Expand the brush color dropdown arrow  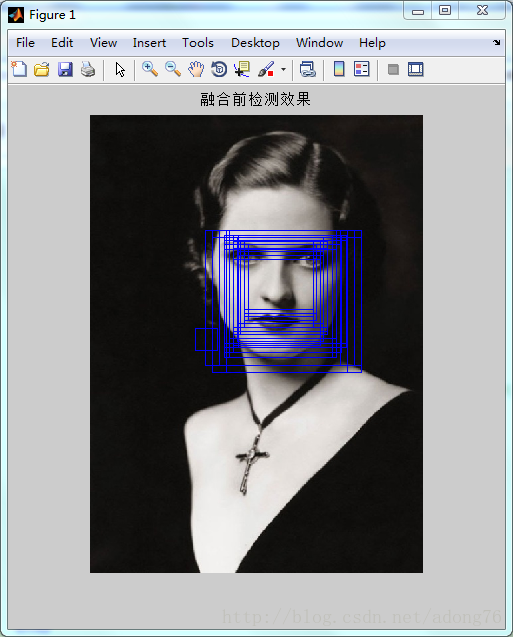point(283,69)
